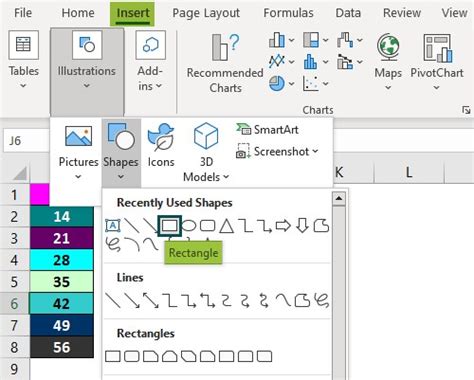Select the plain Line in the Lines section
This screenshot has width=474, height=380.
(112, 300)
